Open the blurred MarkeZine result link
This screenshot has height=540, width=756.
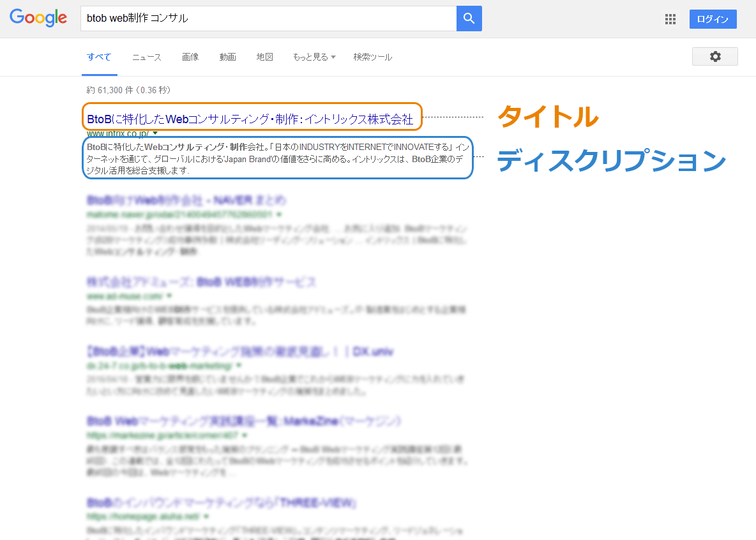244,421
